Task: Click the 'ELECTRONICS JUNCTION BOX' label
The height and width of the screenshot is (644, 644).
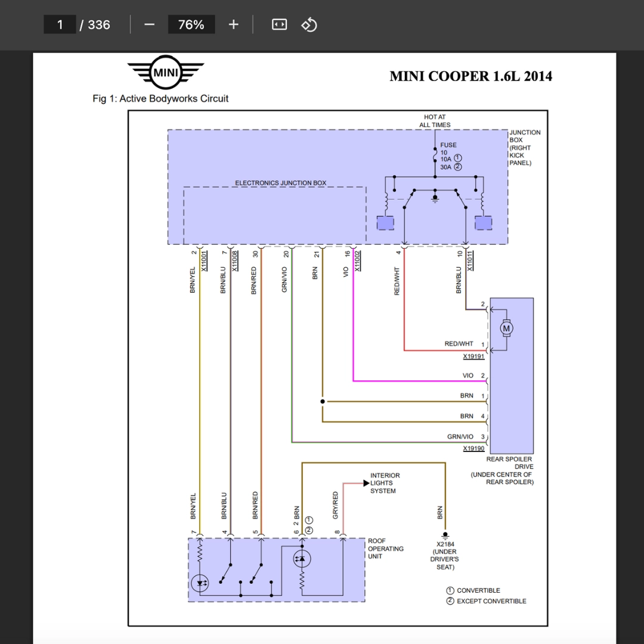Action: click(x=280, y=183)
